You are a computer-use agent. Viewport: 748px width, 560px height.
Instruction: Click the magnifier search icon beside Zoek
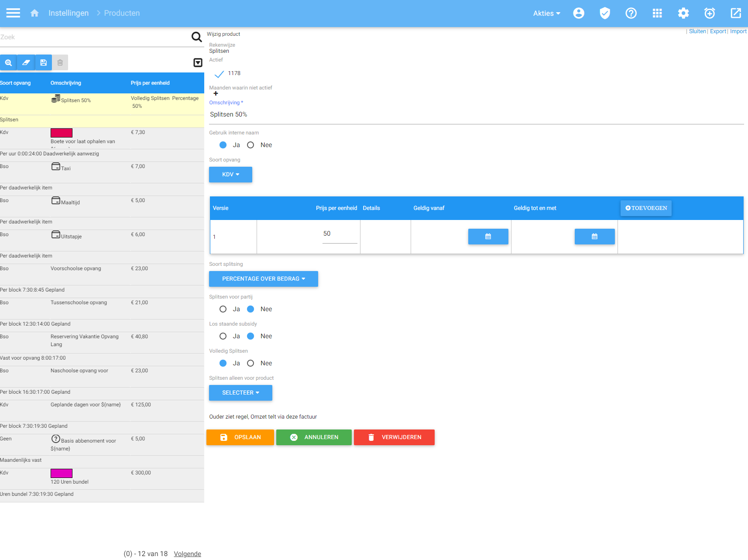[x=197, y=37]
